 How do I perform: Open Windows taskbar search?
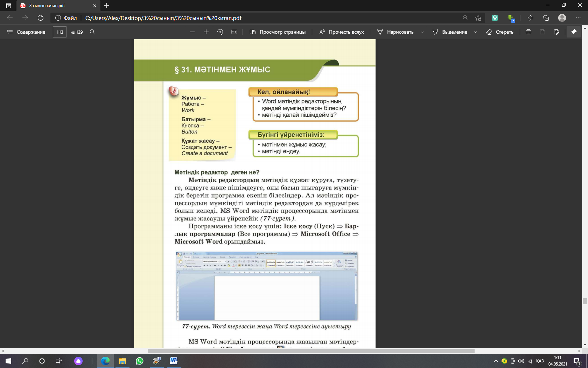pyautogui.click(x=25, y=361)
